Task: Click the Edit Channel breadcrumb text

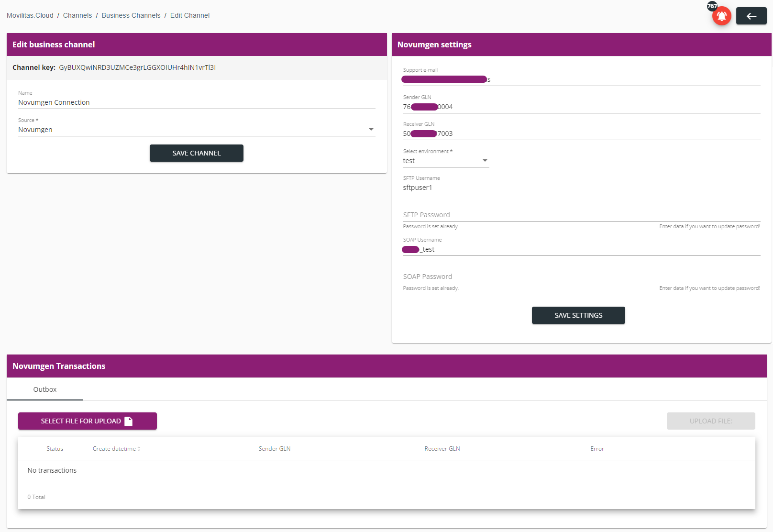Action: click(x=190, y=15)
